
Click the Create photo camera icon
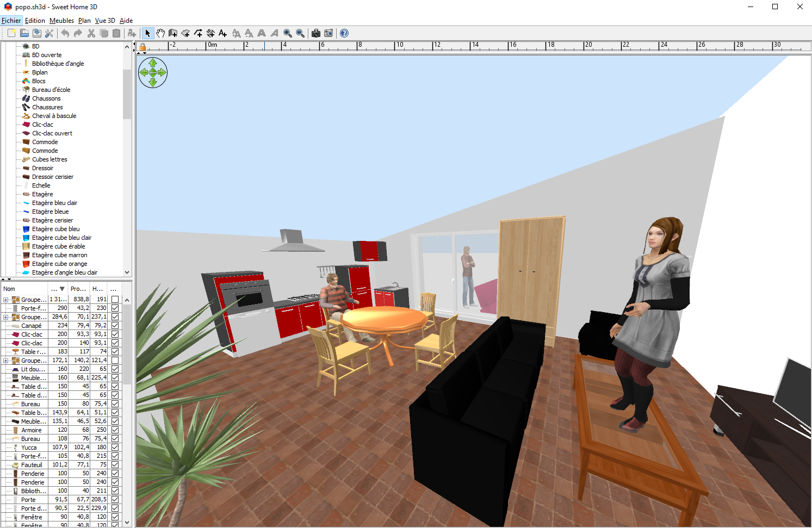(x=315, y=33)
